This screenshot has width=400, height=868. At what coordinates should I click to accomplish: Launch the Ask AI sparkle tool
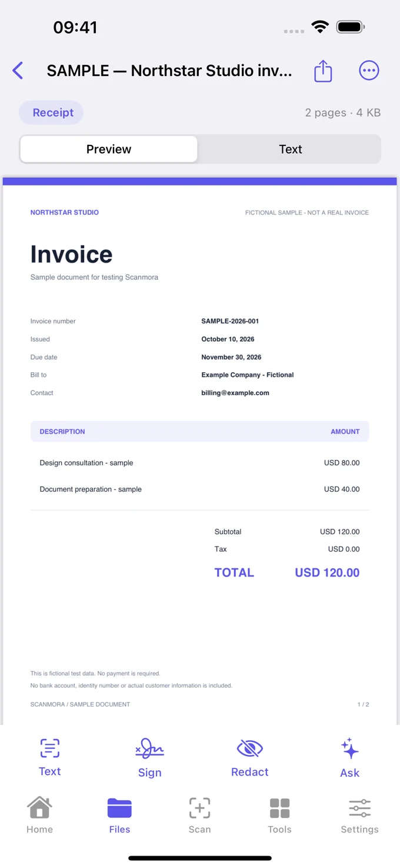pos(350,758)
